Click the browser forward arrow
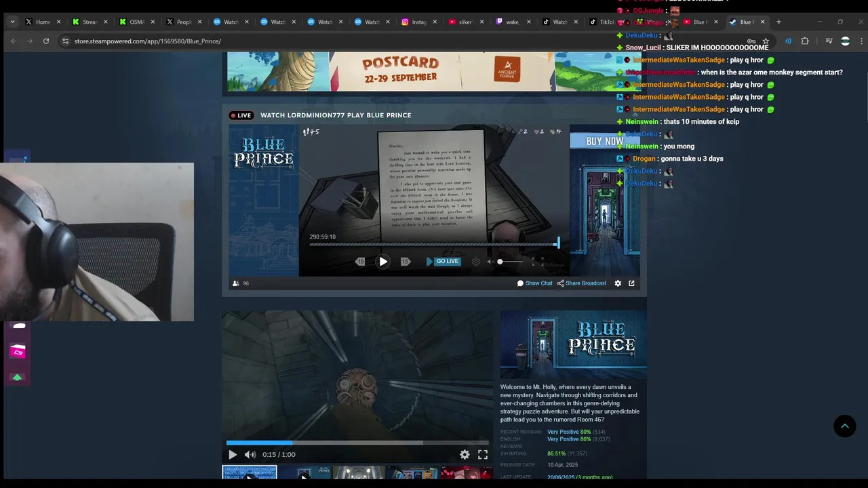Image resolution: width=868 pixels, height=488 pixels. [30, 41]
